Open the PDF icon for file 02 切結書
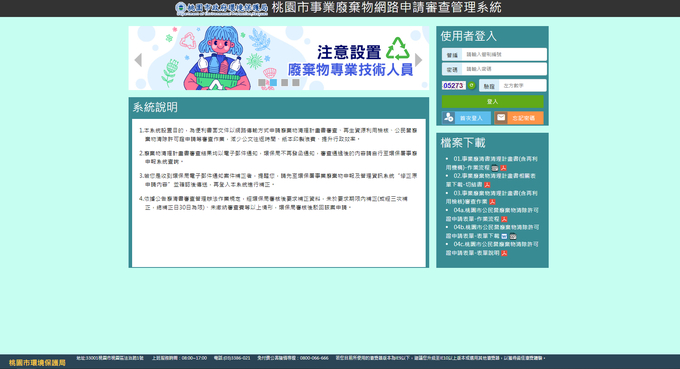This screenshot has width=680, height=369. (x=487, y=185)
